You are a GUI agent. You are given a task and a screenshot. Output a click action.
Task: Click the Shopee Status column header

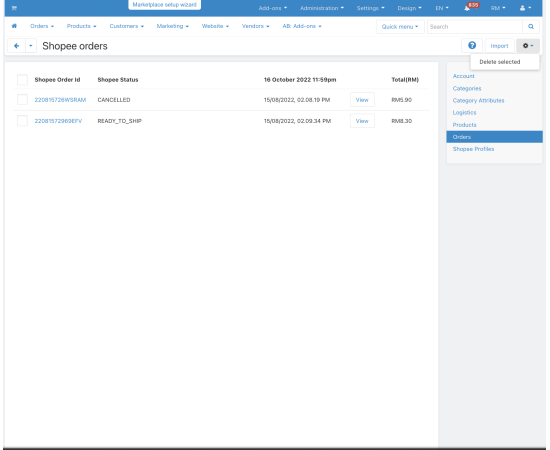(x=118, y=80)
